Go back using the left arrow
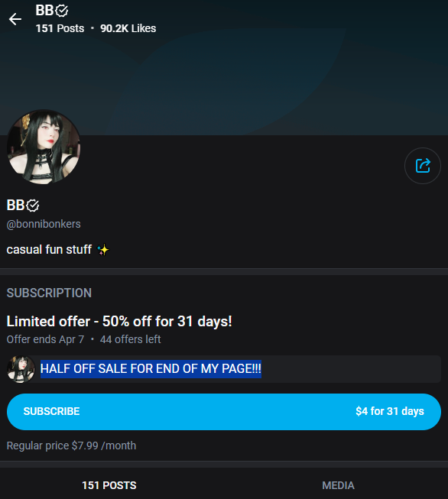The height and width of the screenshot is (499, 448). [x=15, y=19]
